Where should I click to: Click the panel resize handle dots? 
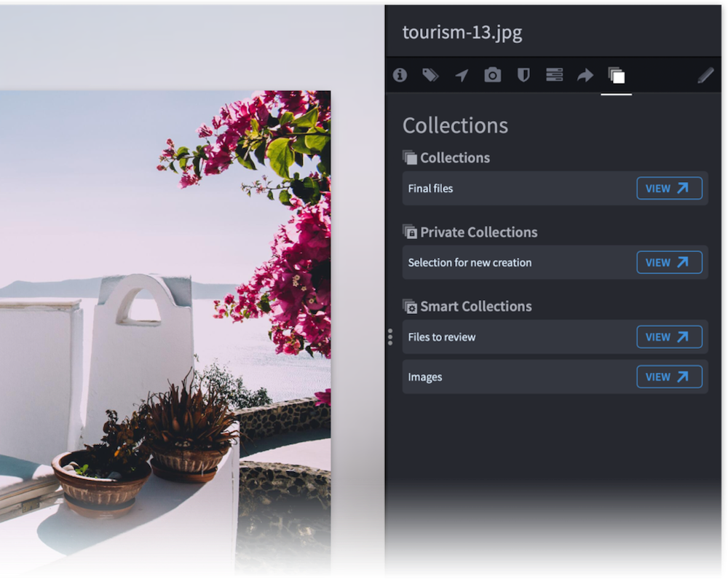coord(390,337)
